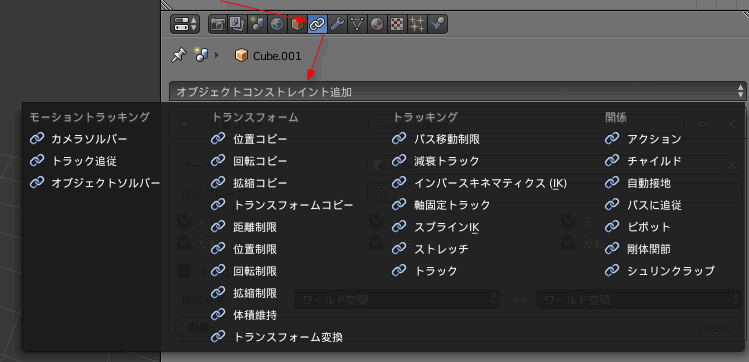Open the Material properties tab
Image resolution: width=749 pixels, height=362 pixels.
377,24
